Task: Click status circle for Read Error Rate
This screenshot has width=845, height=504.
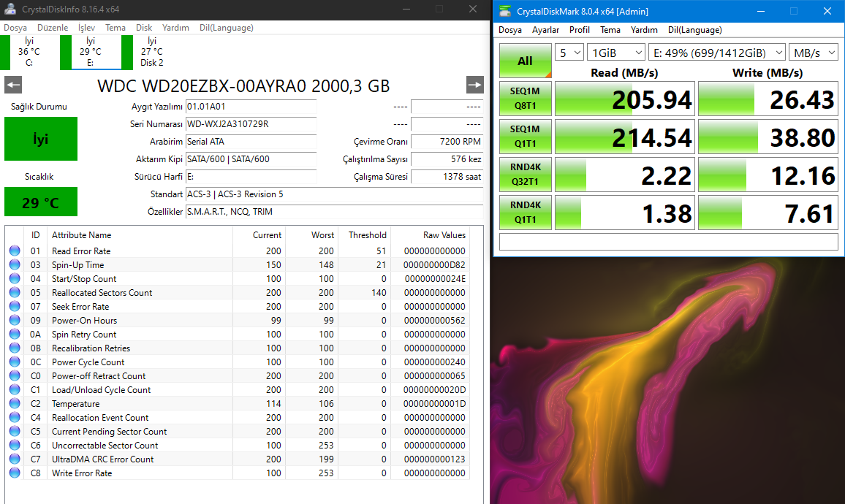Action: point(15,251)
